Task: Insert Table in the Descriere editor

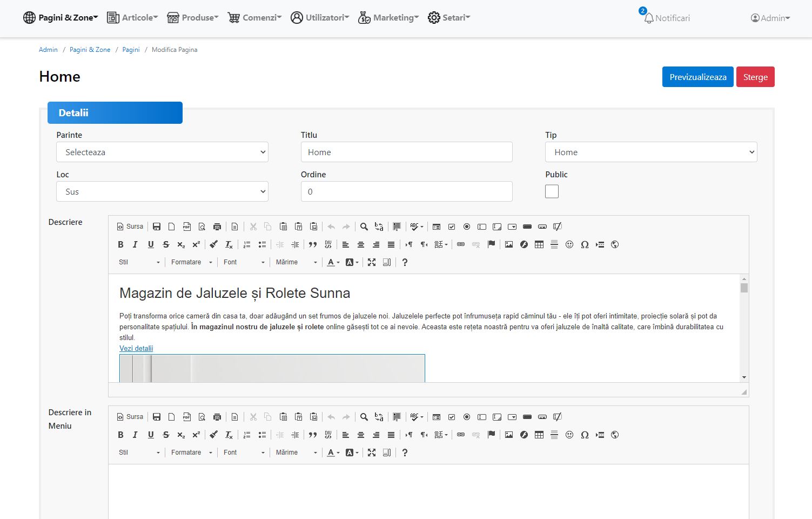Action: pos(539,244)
